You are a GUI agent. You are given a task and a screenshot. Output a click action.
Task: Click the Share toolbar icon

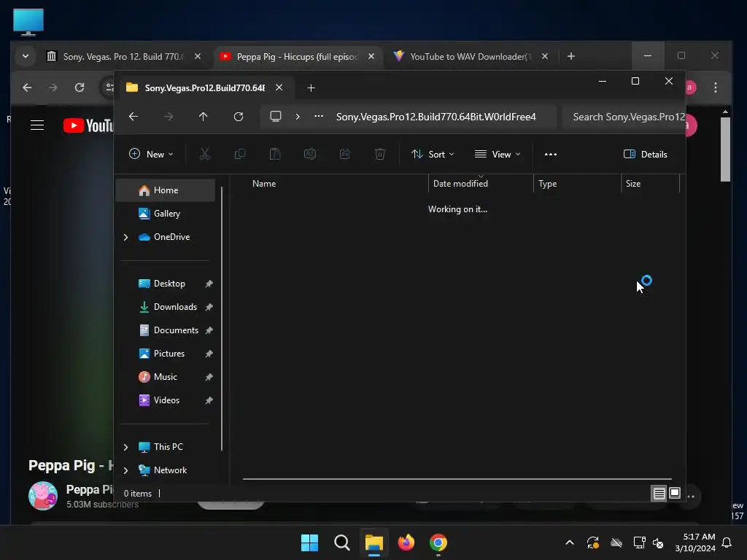(345, 155)
